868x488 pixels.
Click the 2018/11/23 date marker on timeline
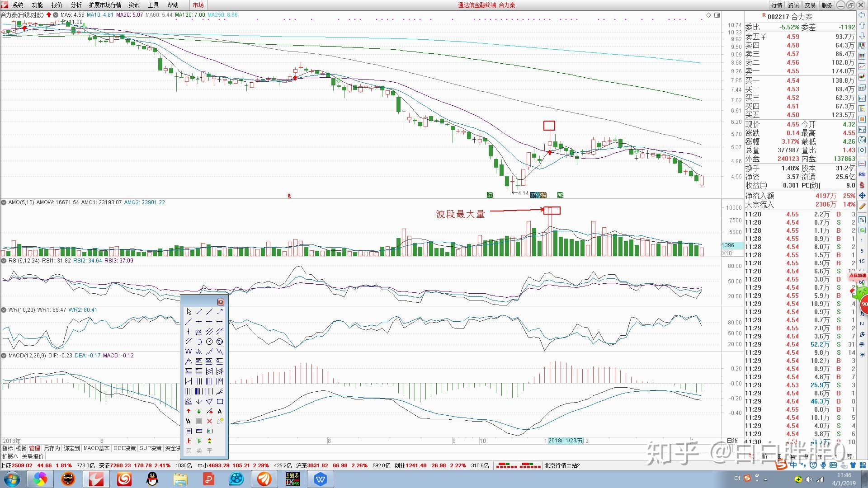565,441
